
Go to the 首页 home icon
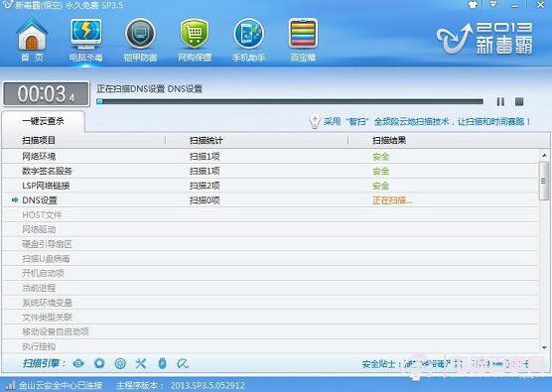32,40
